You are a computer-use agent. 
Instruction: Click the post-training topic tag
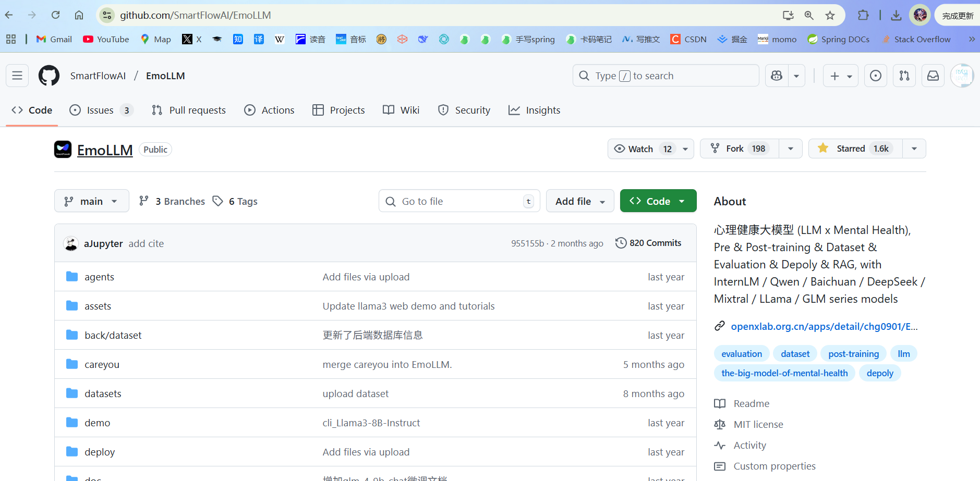pyautogui.click(x=853, y=354)
